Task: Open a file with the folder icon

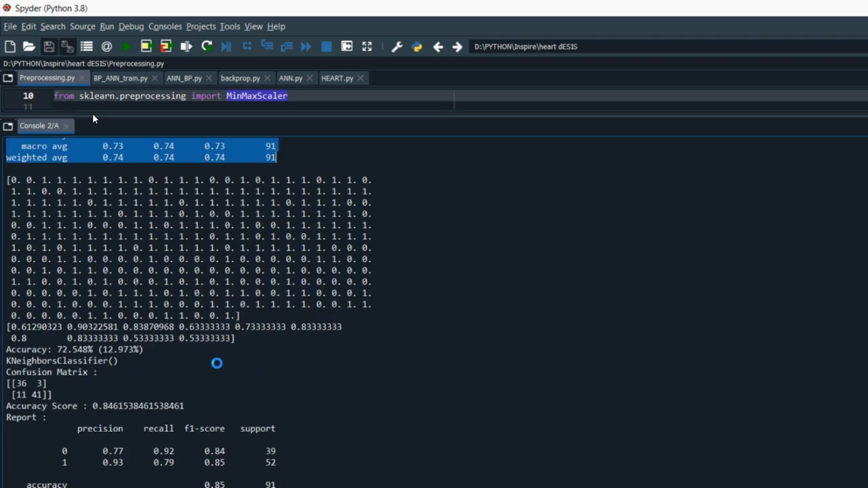Action: pyautogui.click(x=29, y=47)
